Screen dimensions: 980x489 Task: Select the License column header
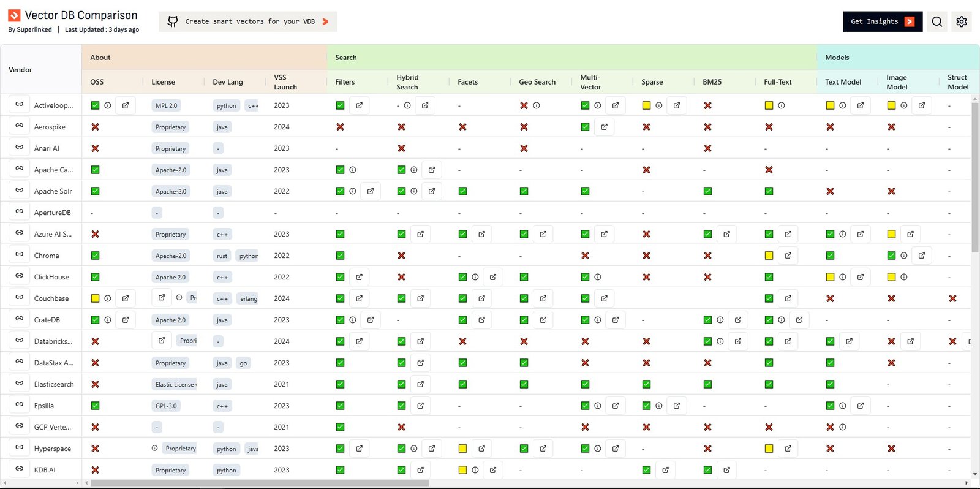(163, 82)
